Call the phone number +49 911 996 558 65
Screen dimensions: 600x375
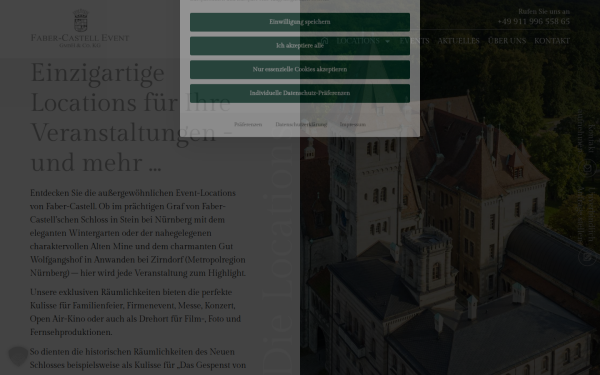pos(533,21)
